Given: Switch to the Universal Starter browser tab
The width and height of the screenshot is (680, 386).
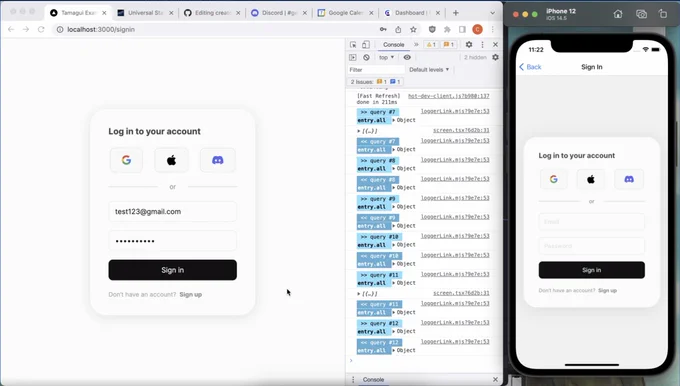Looking at the screenshot, I should (x=145, y=13).
